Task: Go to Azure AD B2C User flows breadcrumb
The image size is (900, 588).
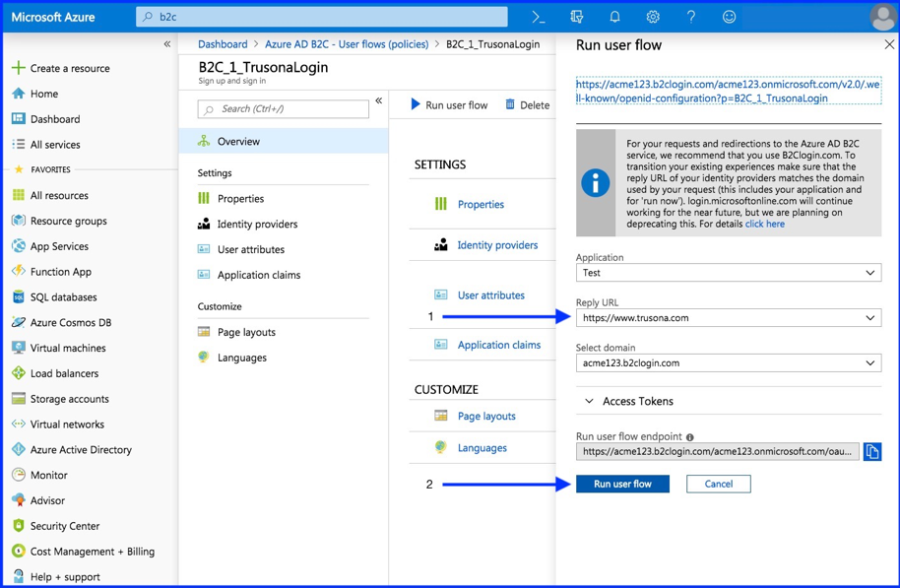Action: [x=347, y=44]
